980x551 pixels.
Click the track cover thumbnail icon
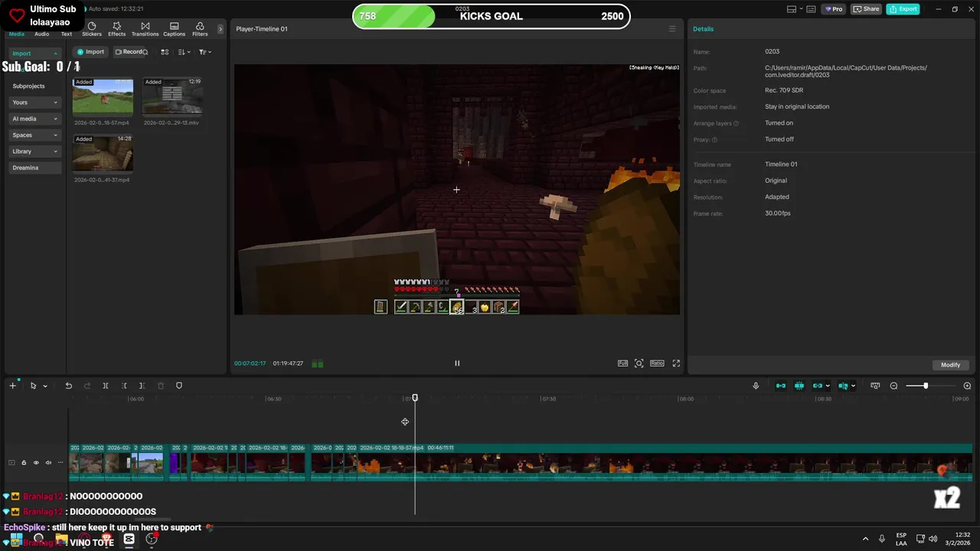(11, 462)
